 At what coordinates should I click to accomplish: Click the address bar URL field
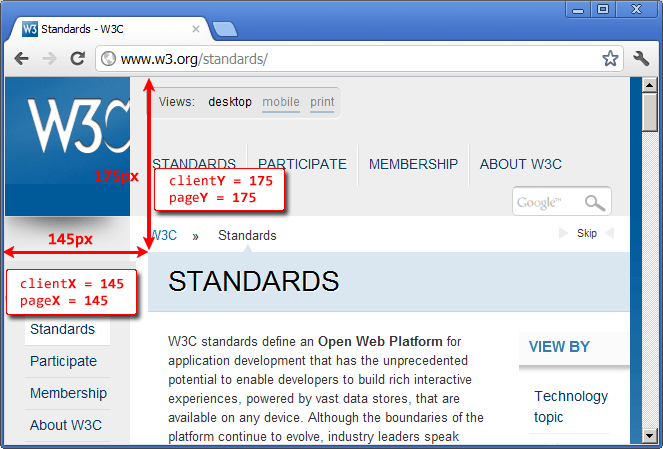tap(350, 59)
